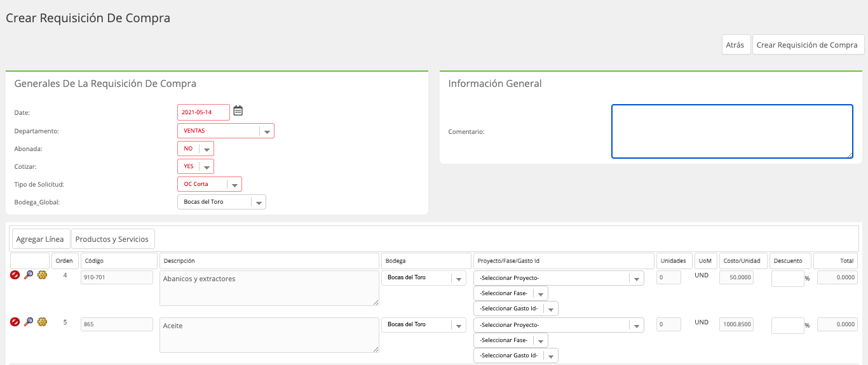868x365 pixels.
Task: Click the Agregar Línea button
Action: [41, 239]
